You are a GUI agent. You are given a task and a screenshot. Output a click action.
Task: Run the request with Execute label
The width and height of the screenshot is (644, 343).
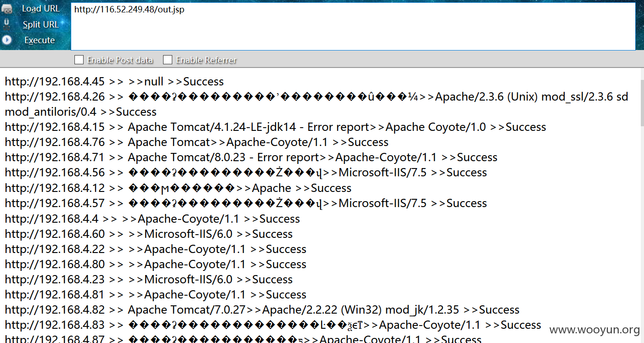(40, 40)
